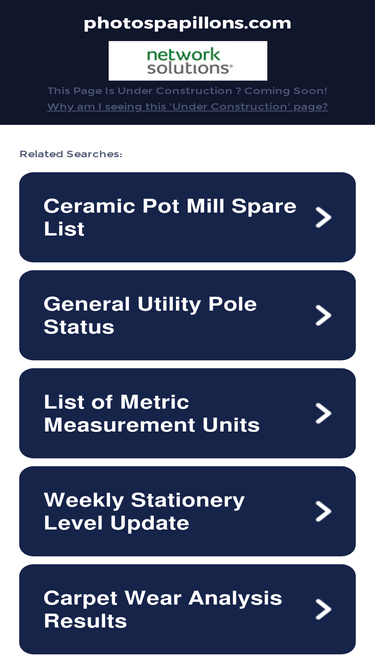
Task: Click chevron arrow beside Ceramic Pot Mill Spare List
Action: pos(324,217)
